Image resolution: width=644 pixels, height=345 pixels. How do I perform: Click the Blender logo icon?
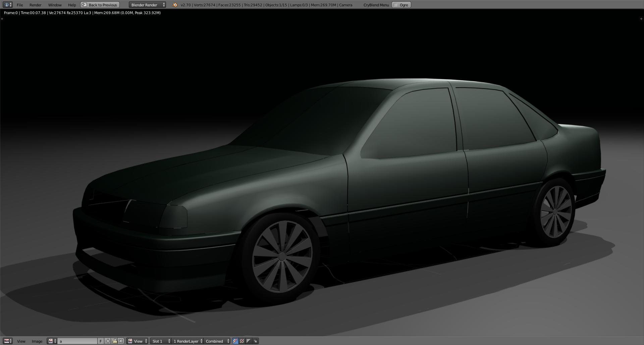click(x=174, y=5)
